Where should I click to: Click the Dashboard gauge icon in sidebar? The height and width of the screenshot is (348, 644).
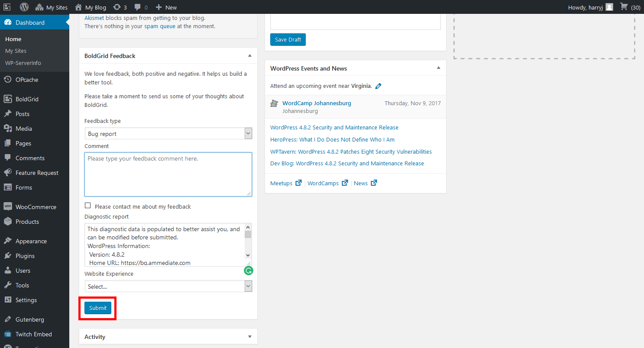click(x=8, y=23)
